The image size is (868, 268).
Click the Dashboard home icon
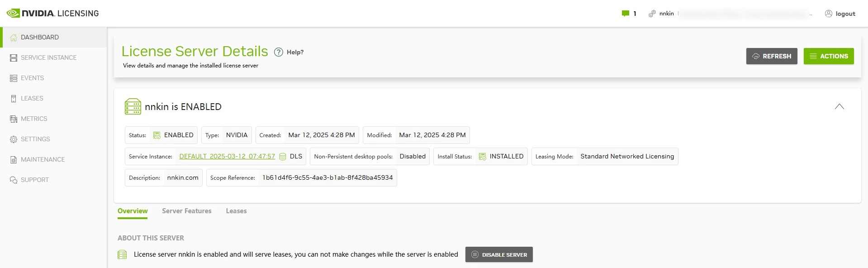pos(14,38)
